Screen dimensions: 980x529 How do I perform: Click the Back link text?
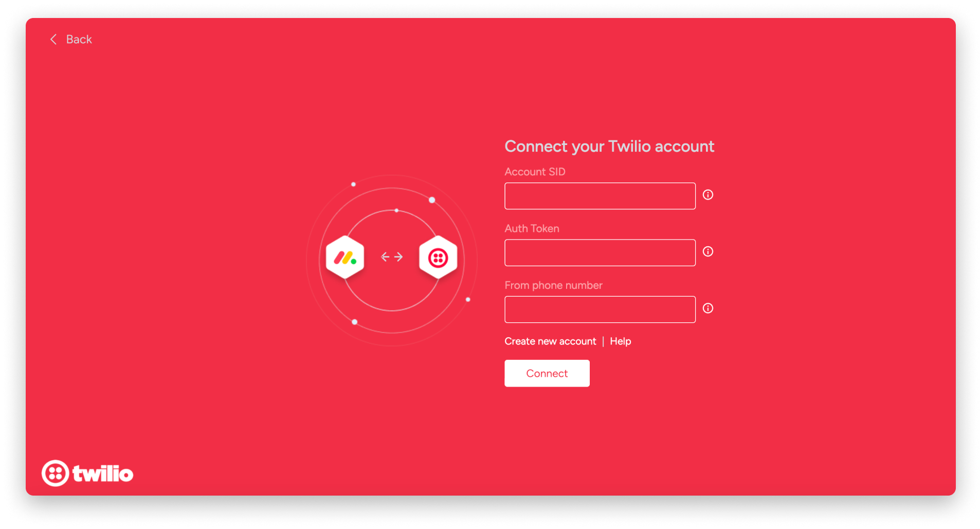click(79, 40)
